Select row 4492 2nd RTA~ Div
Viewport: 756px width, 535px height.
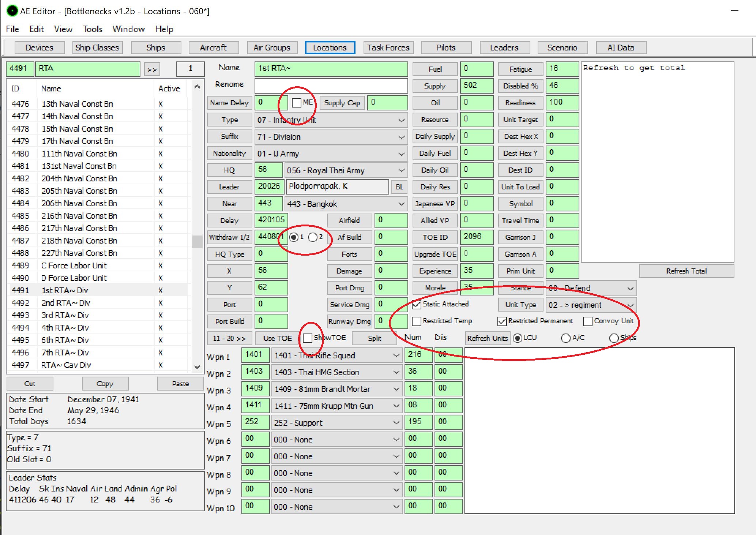tap(98, 303)
